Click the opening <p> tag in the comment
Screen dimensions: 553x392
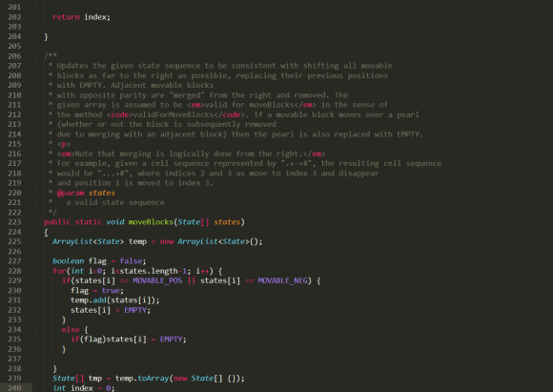[x=64, y=144]
